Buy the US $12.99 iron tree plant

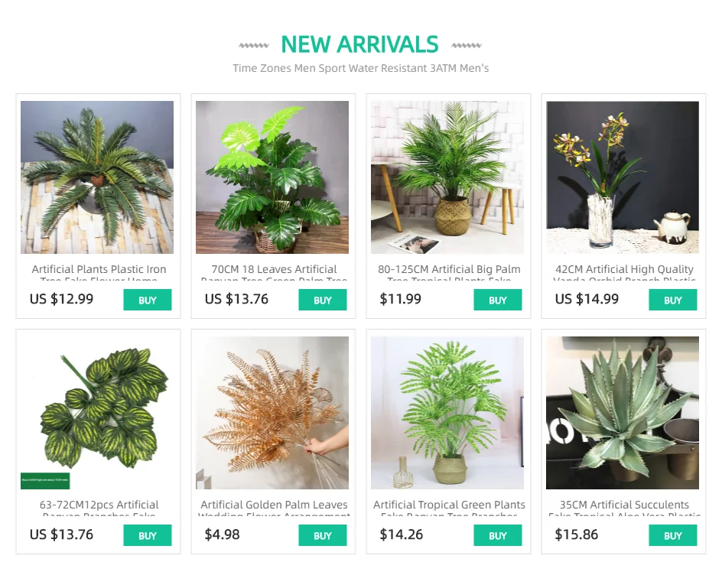(148, 300)
